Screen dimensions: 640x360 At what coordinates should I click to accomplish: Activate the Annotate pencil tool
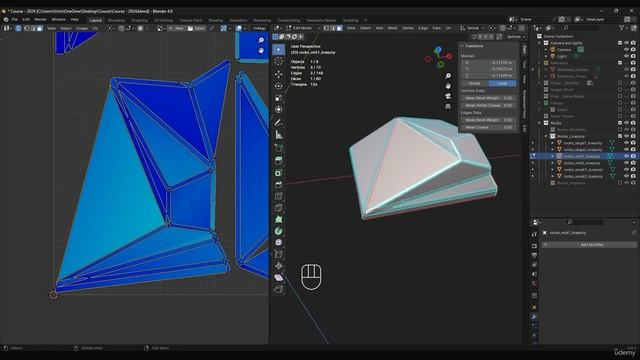click(x=279, y=122)
